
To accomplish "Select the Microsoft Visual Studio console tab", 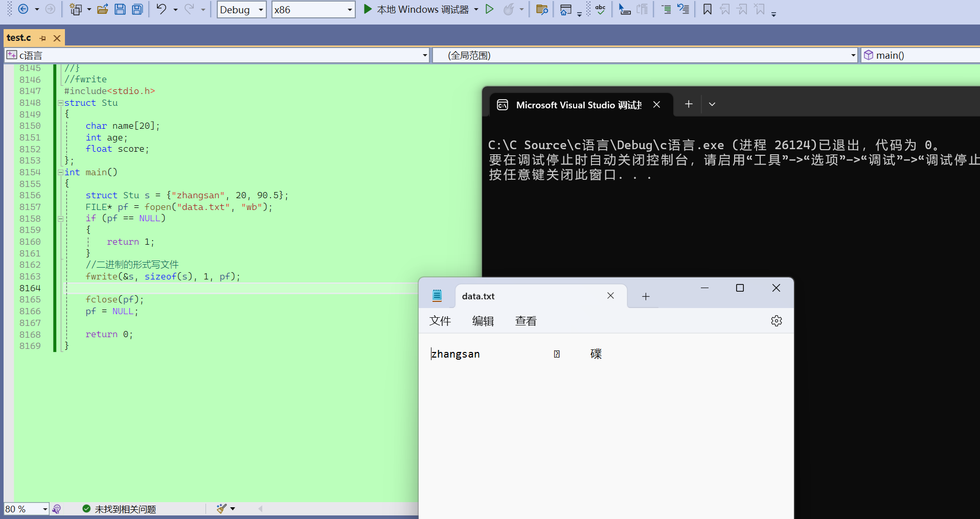I will click(578, 105).
